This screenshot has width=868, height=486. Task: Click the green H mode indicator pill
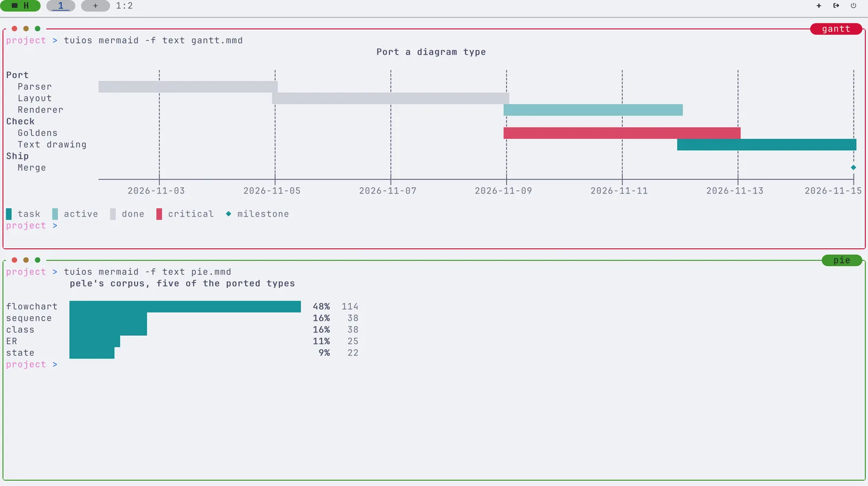tap(20, 6)
